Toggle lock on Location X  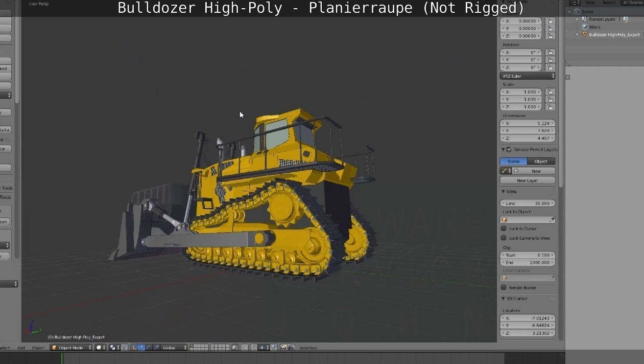point(550,21)
